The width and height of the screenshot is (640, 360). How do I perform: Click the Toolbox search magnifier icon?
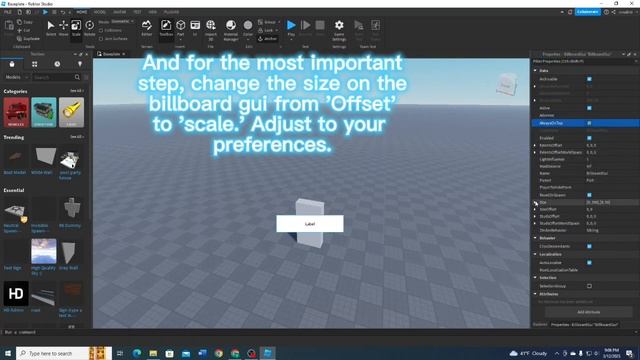77,77
